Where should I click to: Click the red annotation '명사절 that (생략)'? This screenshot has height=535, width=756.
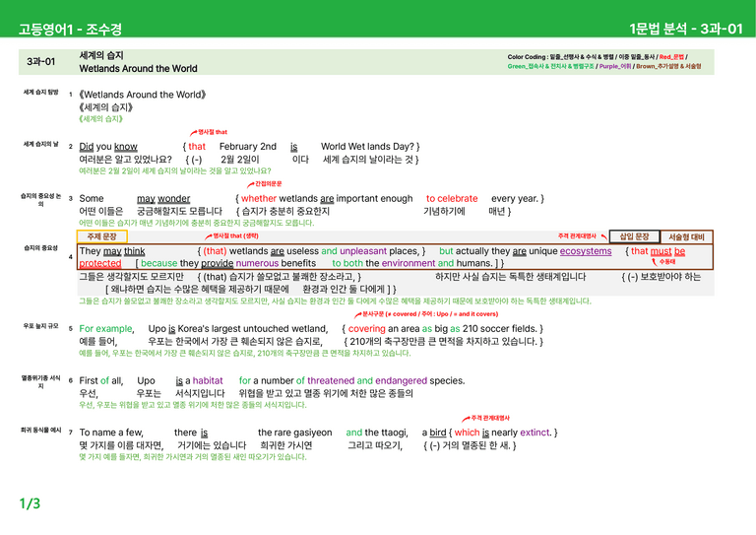coord(236,235)
